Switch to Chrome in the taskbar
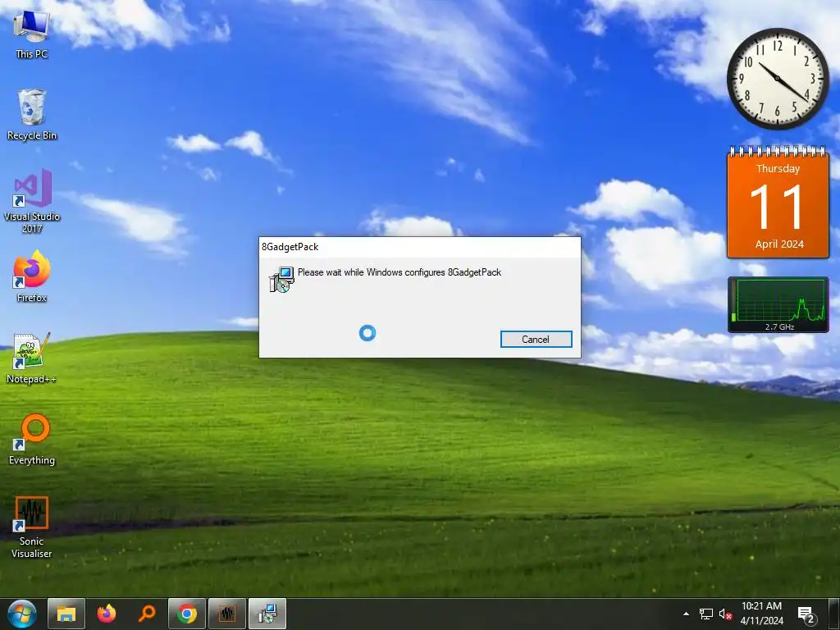The image size is (840, 630). coord(187,614)
